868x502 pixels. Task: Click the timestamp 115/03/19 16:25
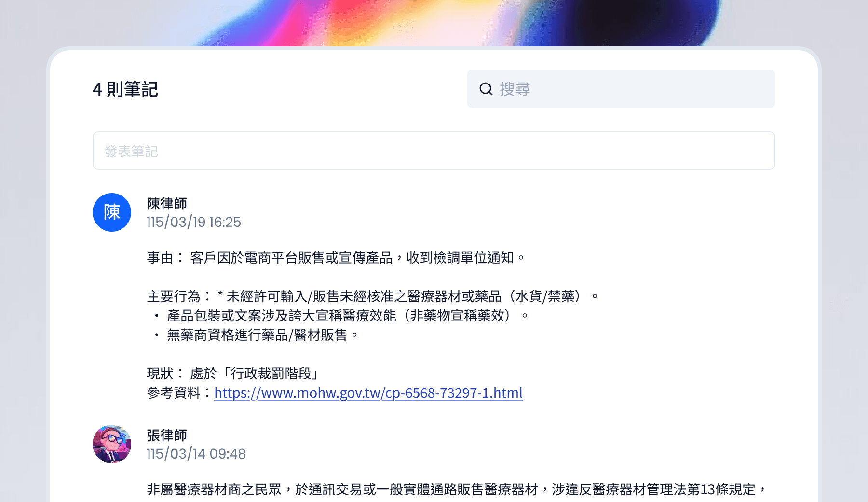pos(194,222)
